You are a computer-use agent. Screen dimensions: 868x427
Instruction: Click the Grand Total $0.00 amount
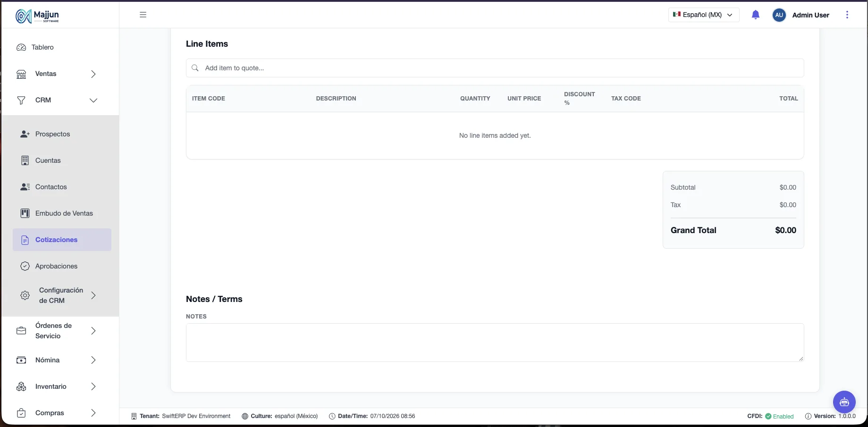click(785, 230)
